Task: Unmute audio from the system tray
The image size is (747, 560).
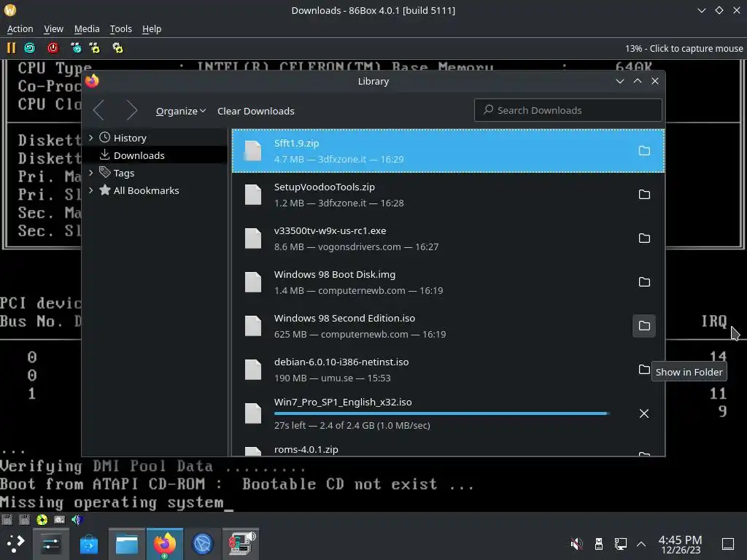Action: pyautogui.click(x=576, y=544)
